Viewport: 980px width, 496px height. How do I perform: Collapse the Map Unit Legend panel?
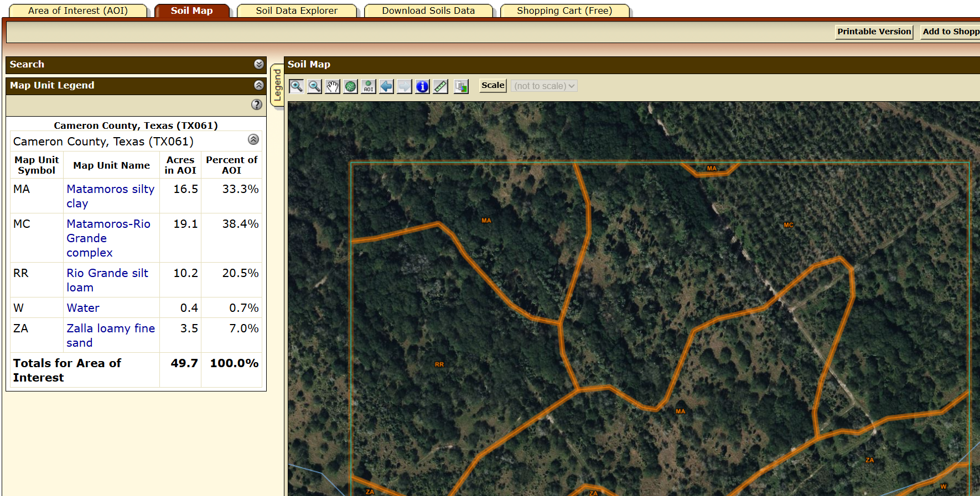pyautogui.click(x=258, y=85)
